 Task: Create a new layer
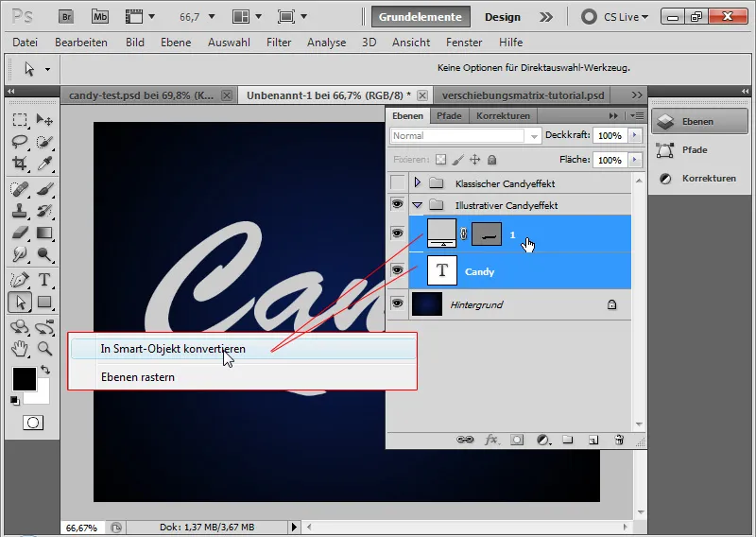(593, 440)
